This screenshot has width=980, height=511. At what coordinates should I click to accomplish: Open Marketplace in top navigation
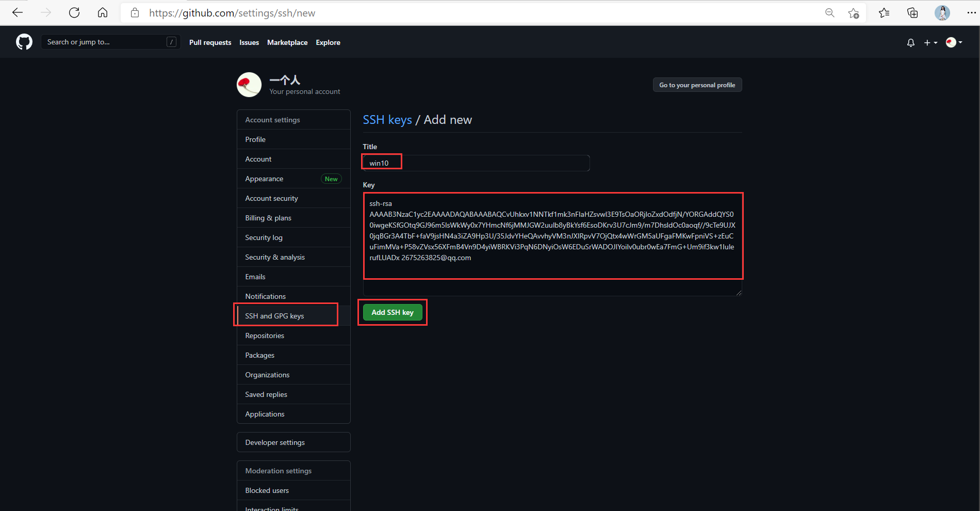[x=287, y=43]
